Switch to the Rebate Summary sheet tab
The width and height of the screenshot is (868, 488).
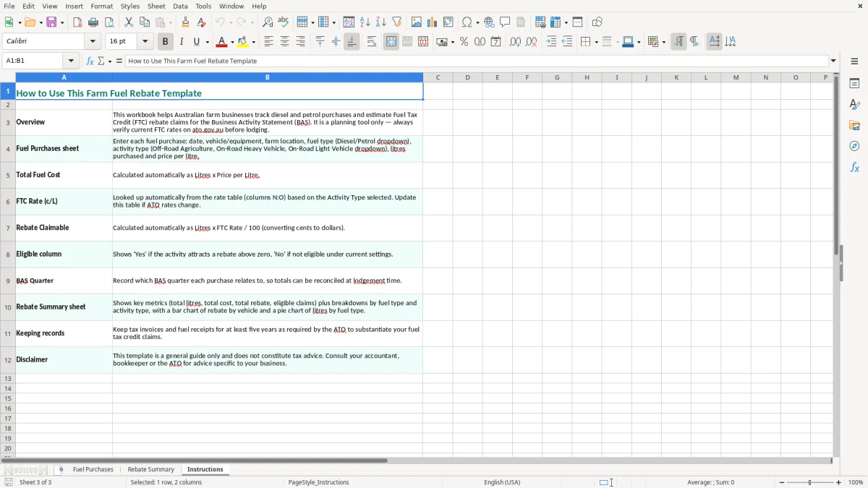pyautogui.click(x=151, y=470)
